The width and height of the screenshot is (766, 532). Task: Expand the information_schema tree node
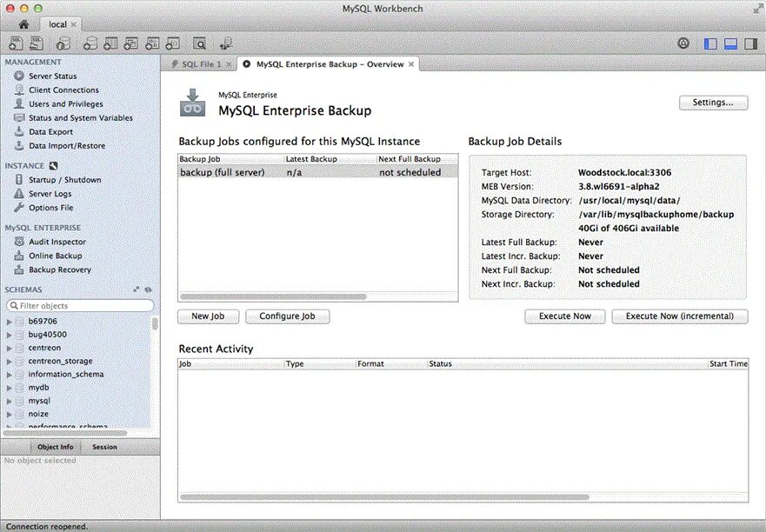point(10,374)
